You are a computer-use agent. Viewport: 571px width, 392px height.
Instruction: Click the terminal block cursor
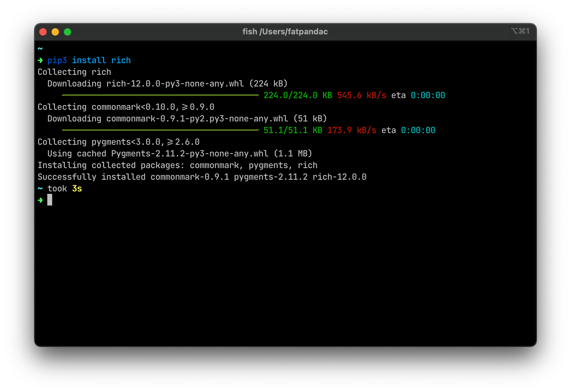click(x=50, y=200)
